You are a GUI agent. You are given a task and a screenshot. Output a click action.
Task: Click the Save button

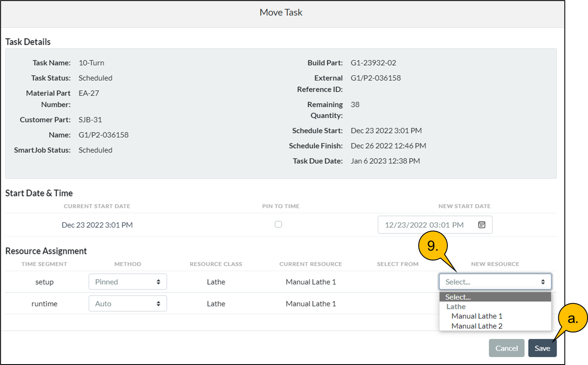point(543,348)
